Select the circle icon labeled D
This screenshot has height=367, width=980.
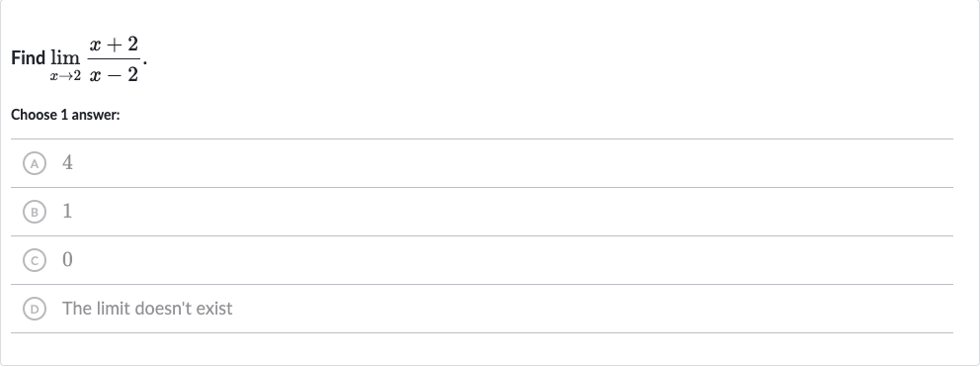35,309
